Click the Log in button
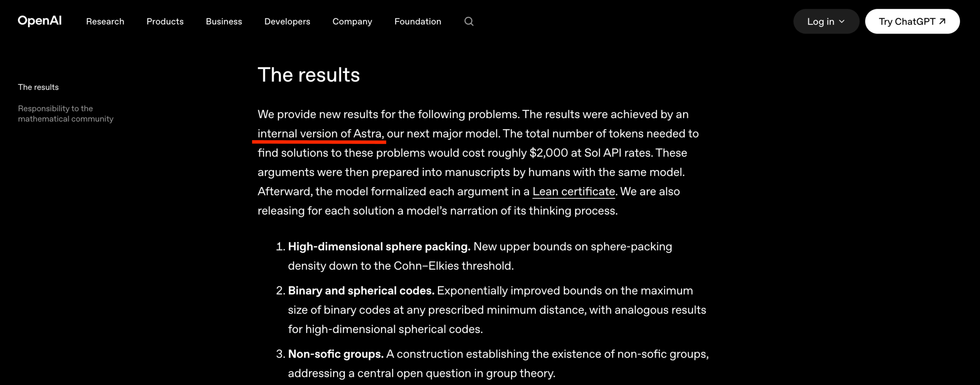Screen dimensions: 980x385 coord(826,21)
